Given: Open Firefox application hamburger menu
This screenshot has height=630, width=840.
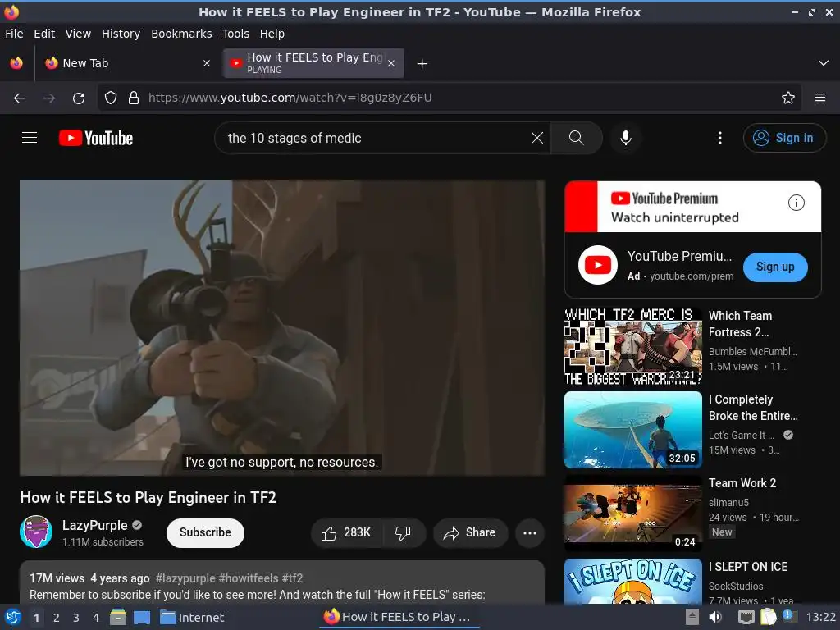Looking at the screenshot, I should click(x=820, y=98).
